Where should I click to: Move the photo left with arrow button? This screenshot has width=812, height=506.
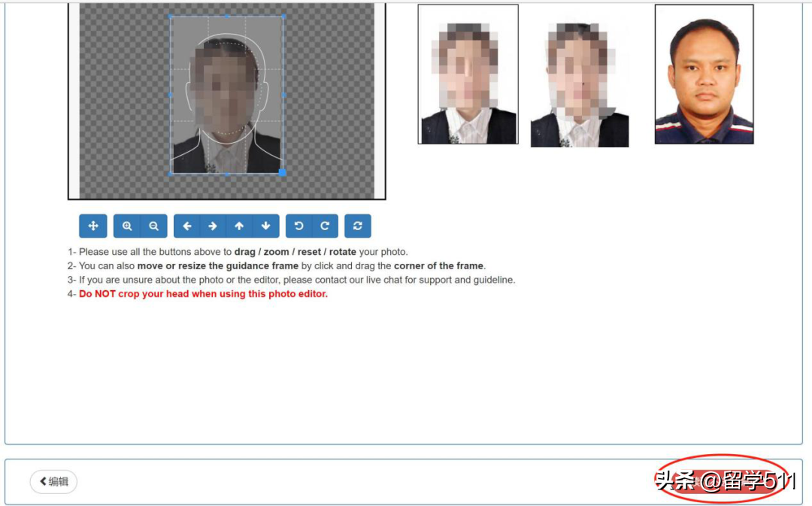coord(187,226)
